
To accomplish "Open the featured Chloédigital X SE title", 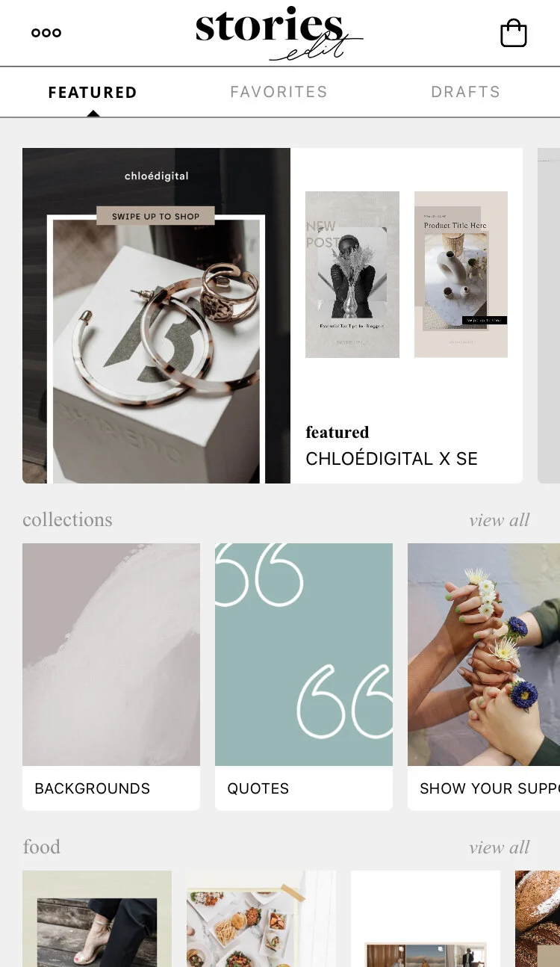I will [391, 459].
